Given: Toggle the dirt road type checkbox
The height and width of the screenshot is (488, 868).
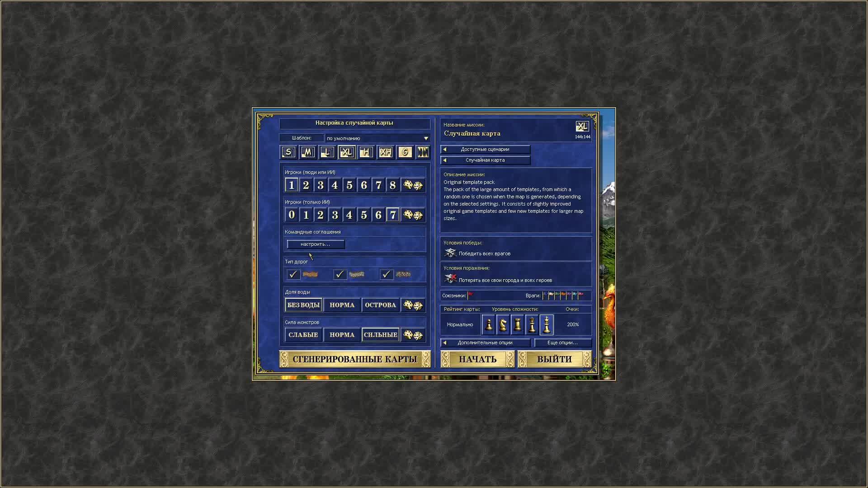Looking at the screenshot, I should 293,274.
